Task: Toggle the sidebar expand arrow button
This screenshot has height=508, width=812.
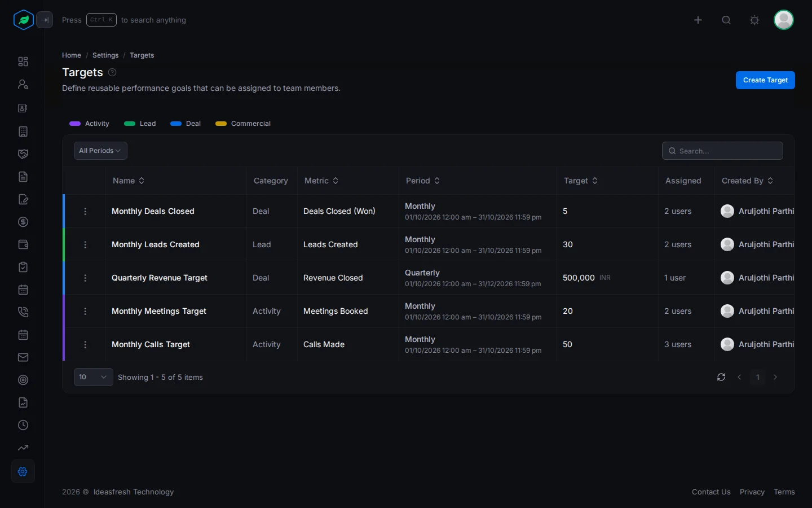Action: pyautogui.click(x=45, y=20)
